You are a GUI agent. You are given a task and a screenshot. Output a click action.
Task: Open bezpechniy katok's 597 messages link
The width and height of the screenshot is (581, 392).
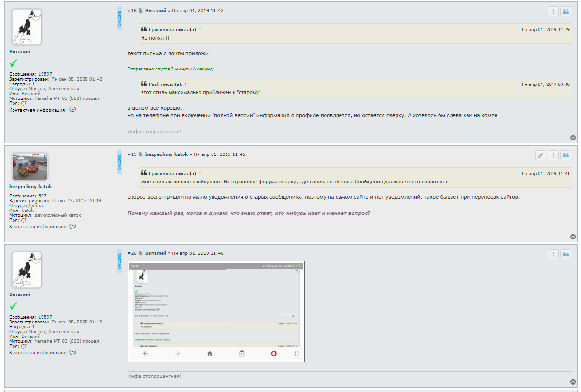(43, 196)
